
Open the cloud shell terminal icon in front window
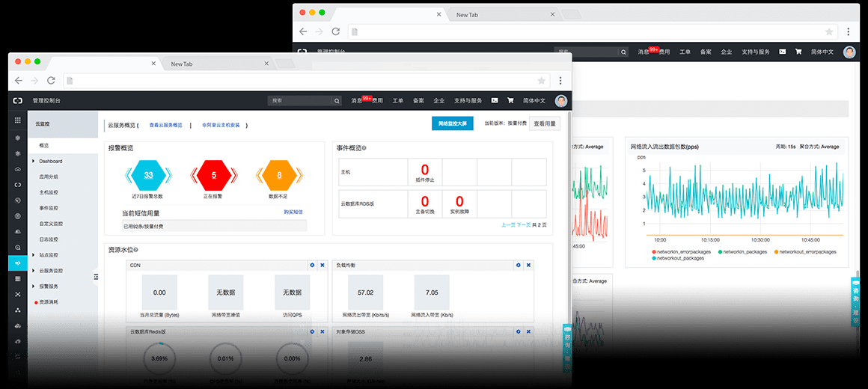[495, 100]
